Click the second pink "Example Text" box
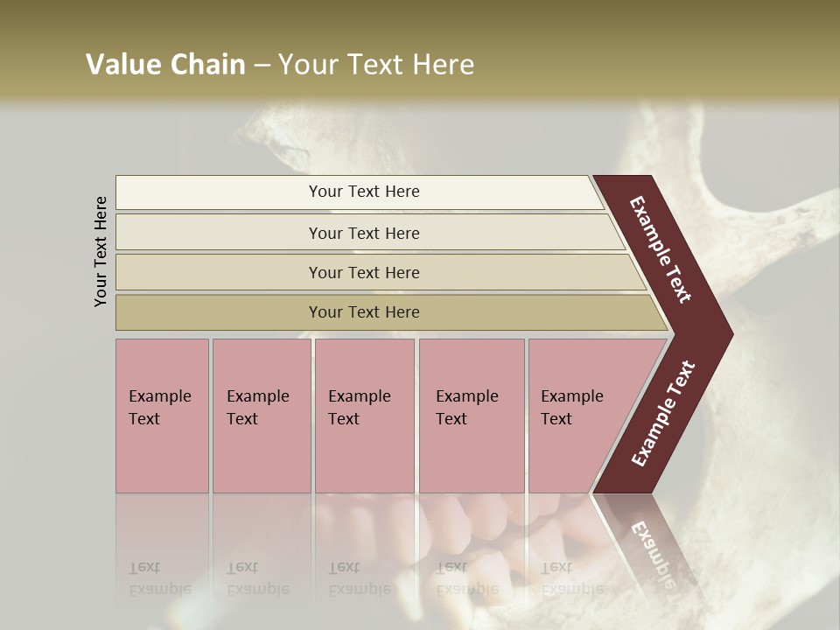Screen dimensions: 840x630 point(261,415)
